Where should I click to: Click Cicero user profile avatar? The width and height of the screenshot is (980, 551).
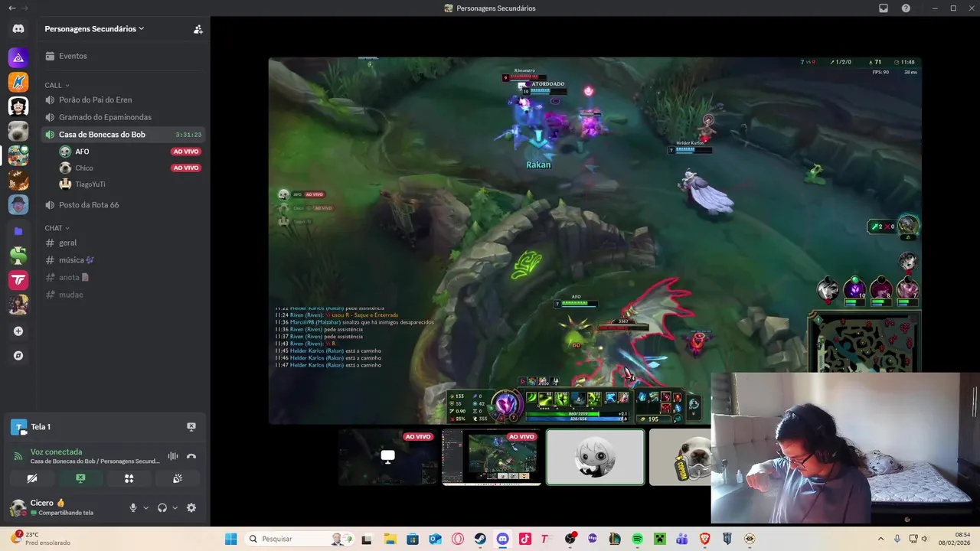(x=18, y=507)
